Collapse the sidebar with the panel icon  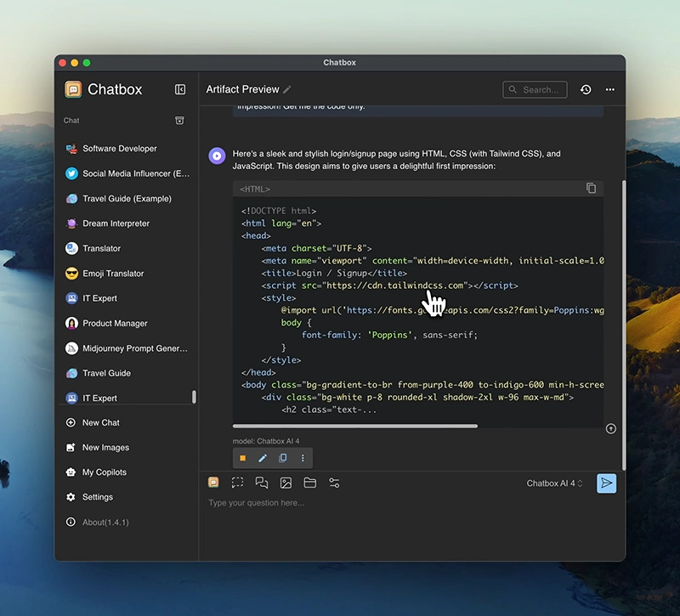pos(180,89)
